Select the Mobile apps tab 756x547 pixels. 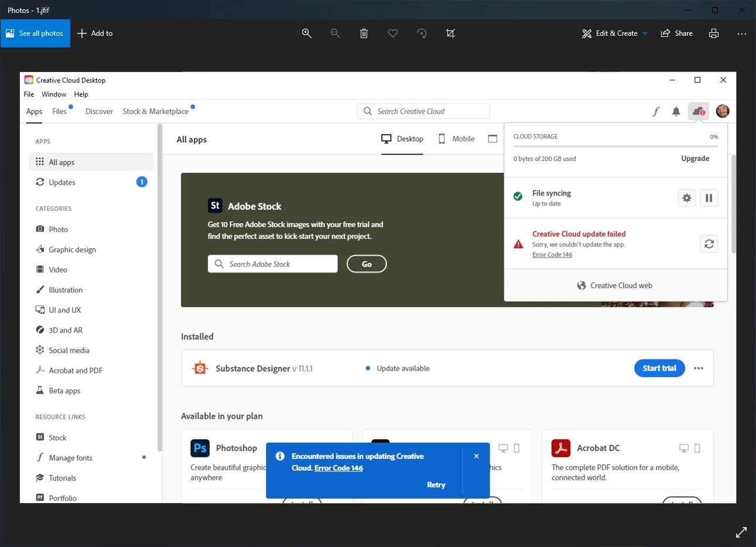(x=457, y=139)
